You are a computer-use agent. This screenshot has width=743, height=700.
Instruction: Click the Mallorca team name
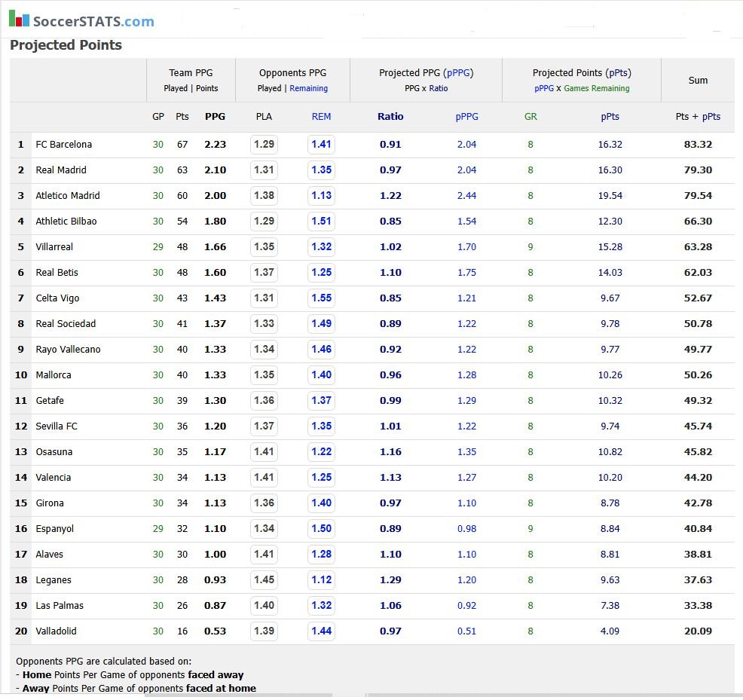tap(53, 375)
